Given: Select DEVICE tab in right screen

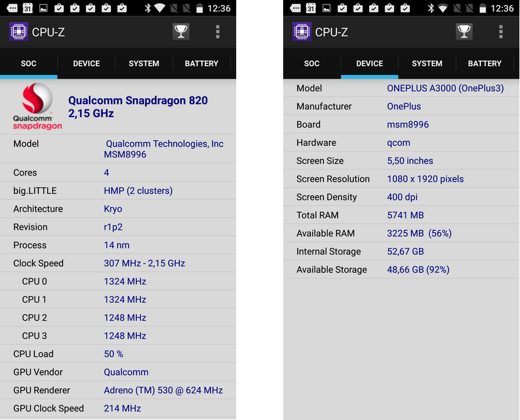Looking at the screenshot, I should tap(370, 63).
